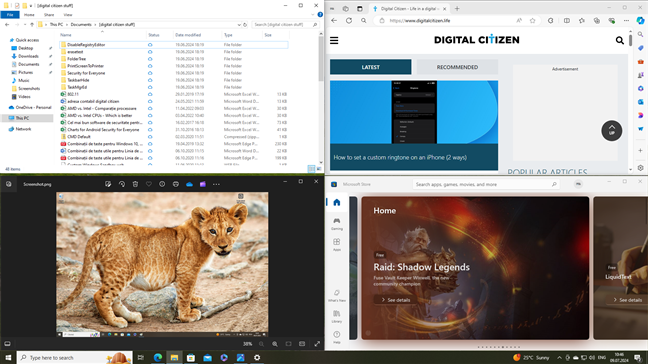648x364 pixels.
Task: Click the edit image icon in Photos
Action: click(108, 184)
